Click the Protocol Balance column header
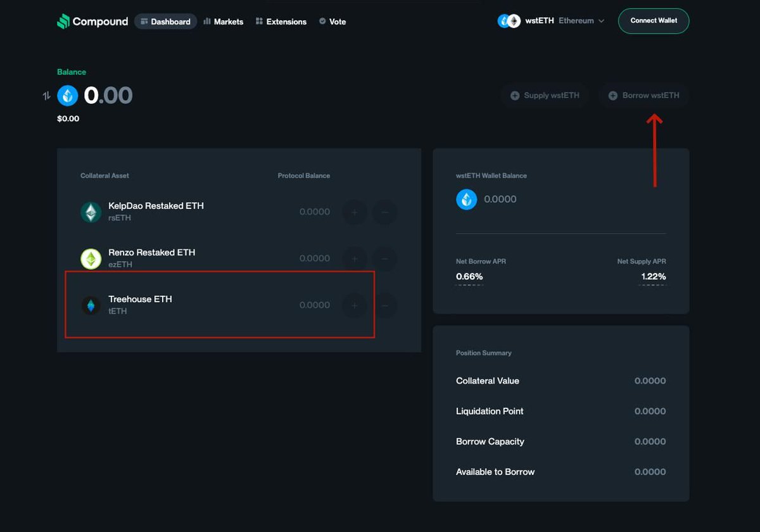The height and width of the screenshot is (532, 760). pyautogui.click(x=304, y=175)
